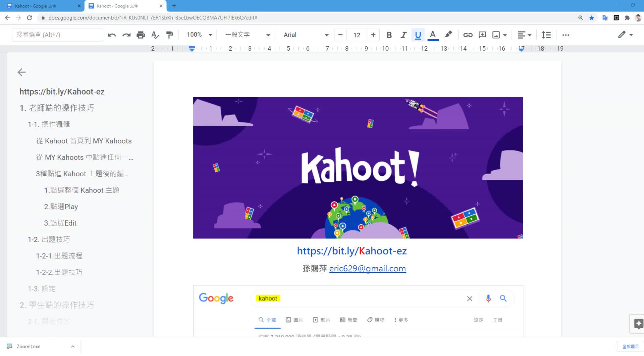Go to outline item 2.點選Play

[x=61, y=207]
